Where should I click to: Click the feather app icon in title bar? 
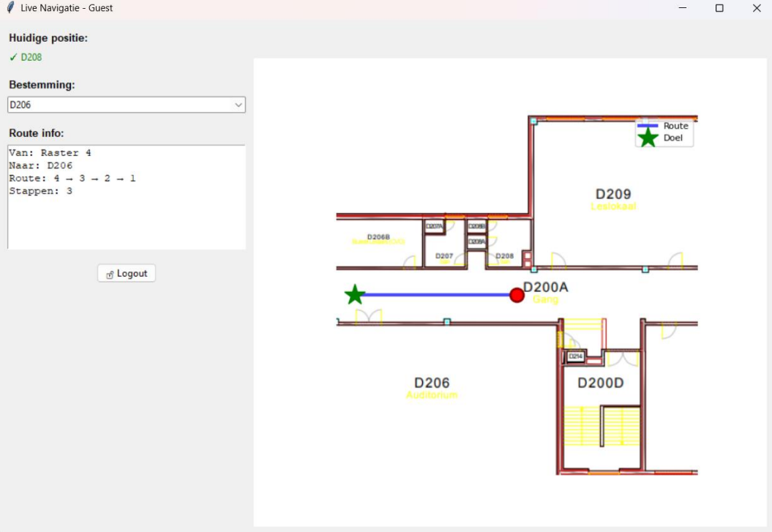[10, 8]
